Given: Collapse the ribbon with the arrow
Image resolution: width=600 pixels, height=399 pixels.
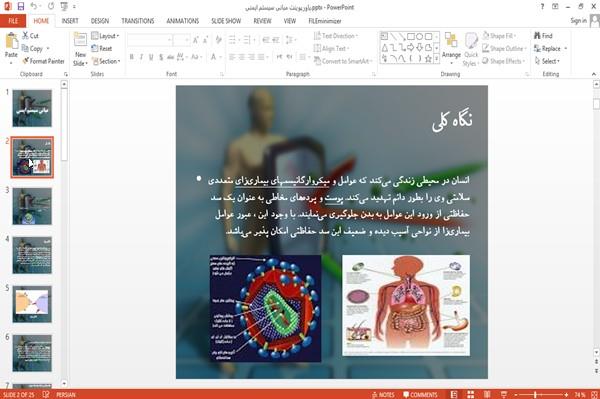Looking at the screenshot, I should point(594,74).
